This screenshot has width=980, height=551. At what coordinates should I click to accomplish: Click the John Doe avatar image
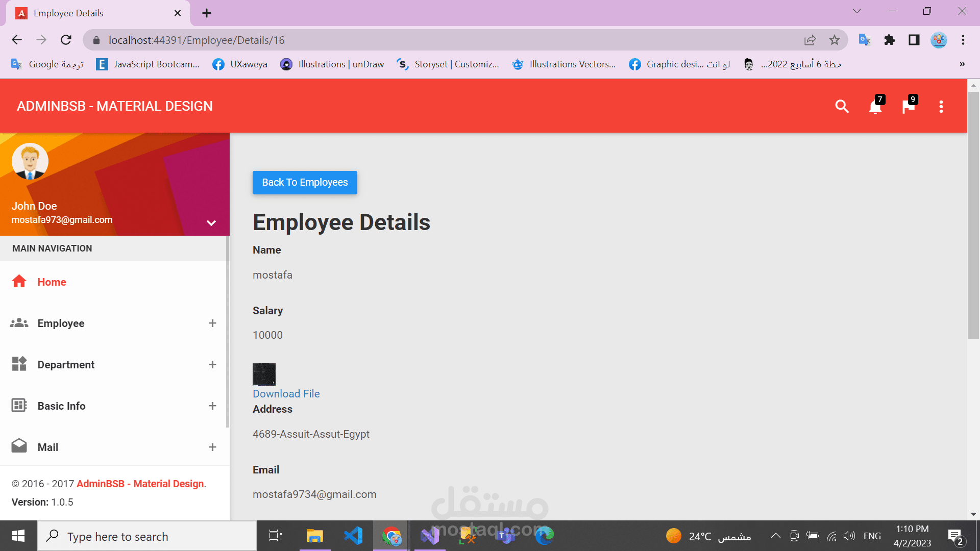tap(30, 161)
